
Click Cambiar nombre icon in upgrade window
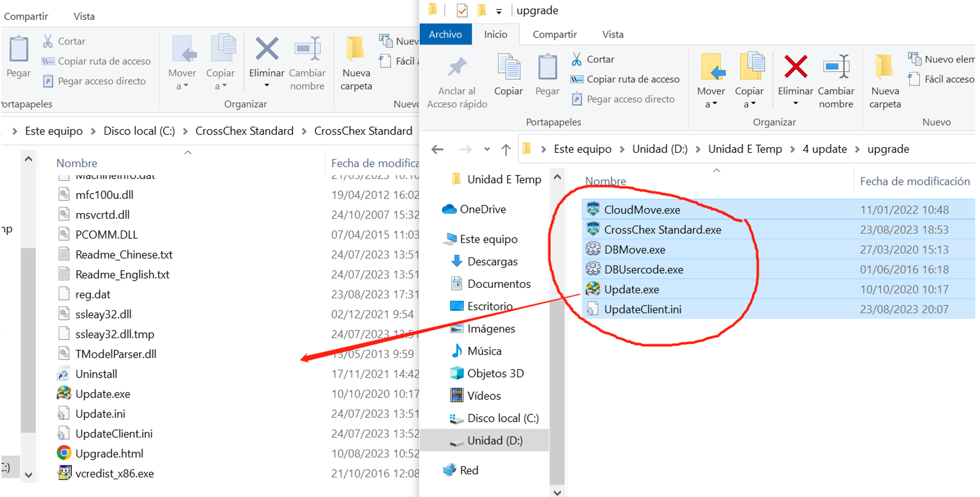tap(836, 67)
